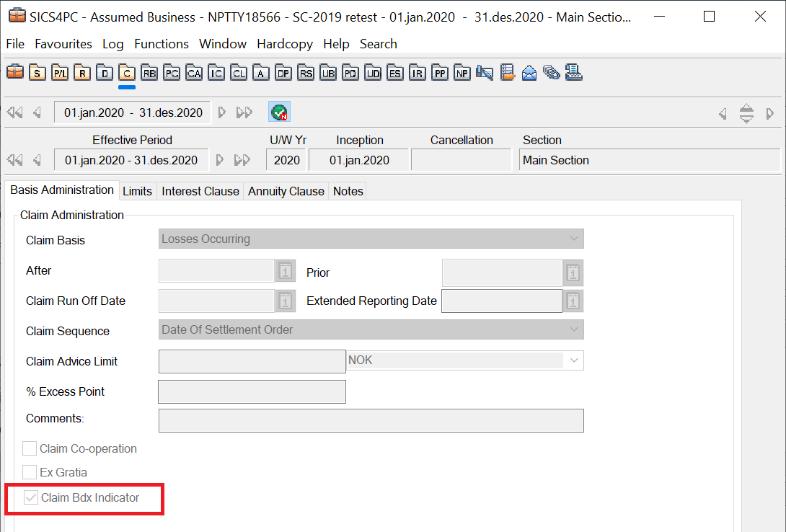The height and width of the screenshot is (532, 786).
Task: Click the Comments input field
Action: coord(371,420)
